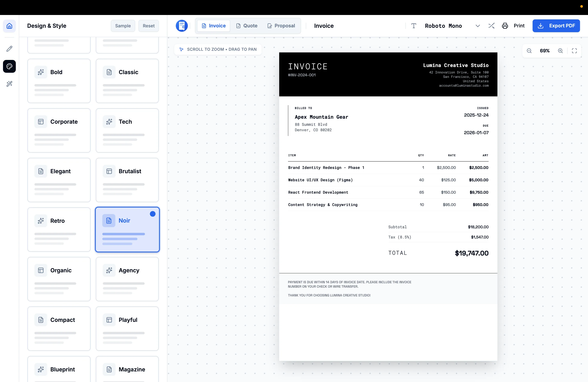The height and width of the screenshot is (382, 588).
Task: Select the palette Design icon in sidebar
Action: (x=9, y=66)
